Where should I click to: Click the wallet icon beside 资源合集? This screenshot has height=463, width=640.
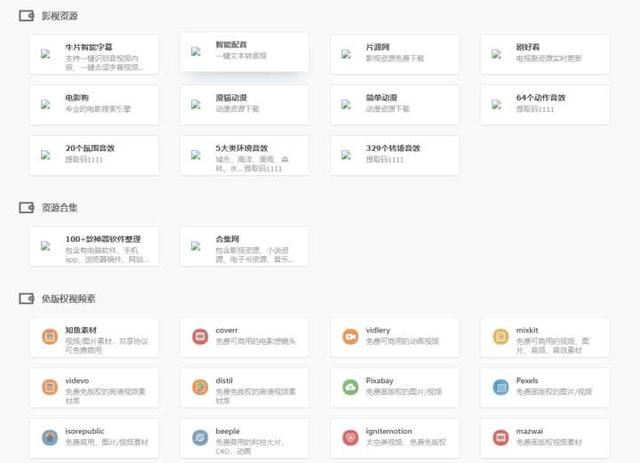point(27,207)
